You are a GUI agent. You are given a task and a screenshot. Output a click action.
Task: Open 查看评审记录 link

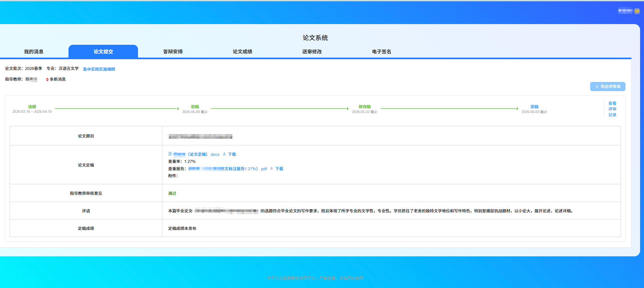click(x=612, y=109)
